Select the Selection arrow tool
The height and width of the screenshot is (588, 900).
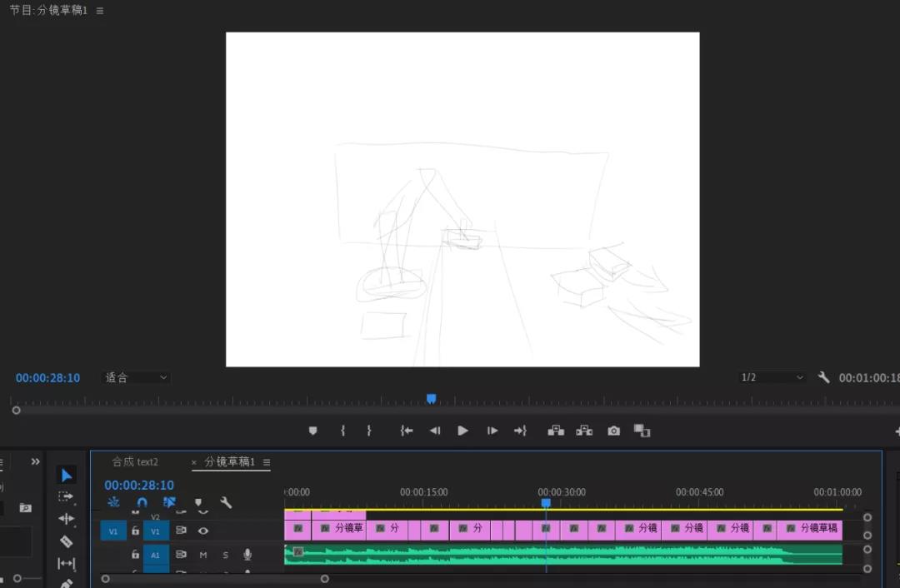click(67, 475)
